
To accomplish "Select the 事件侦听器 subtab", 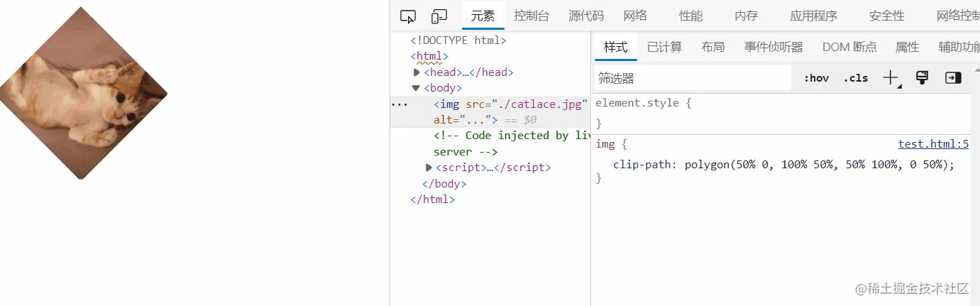I will 773,47.
